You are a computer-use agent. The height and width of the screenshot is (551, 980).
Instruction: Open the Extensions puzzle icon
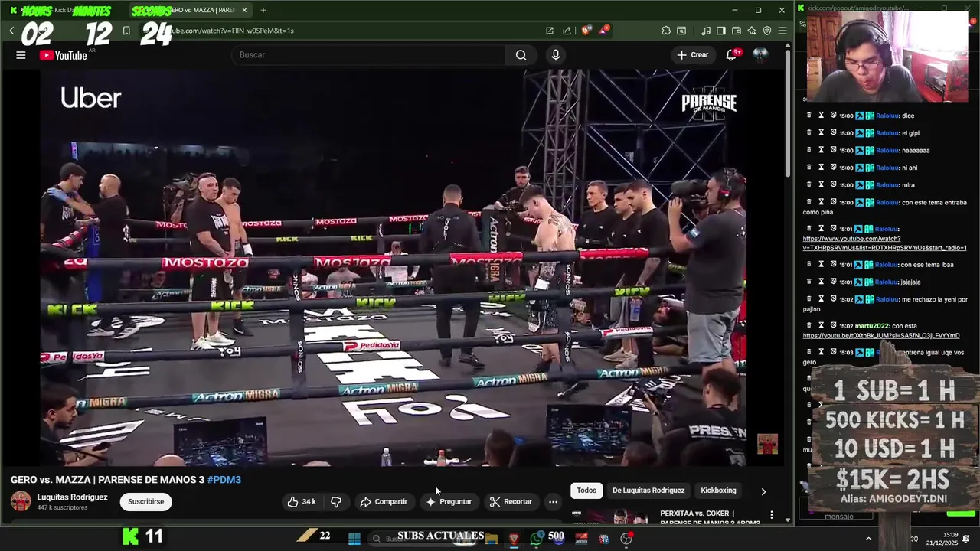[x=666, y=31]
